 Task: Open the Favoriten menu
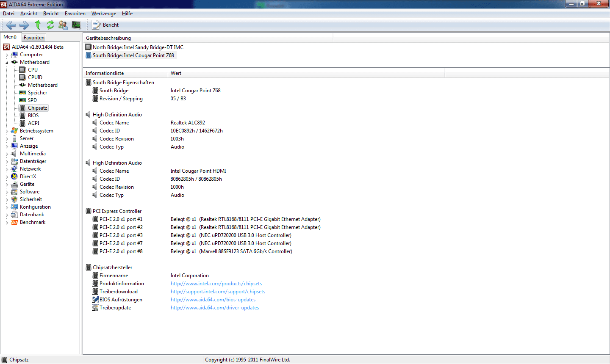point(75,14)
